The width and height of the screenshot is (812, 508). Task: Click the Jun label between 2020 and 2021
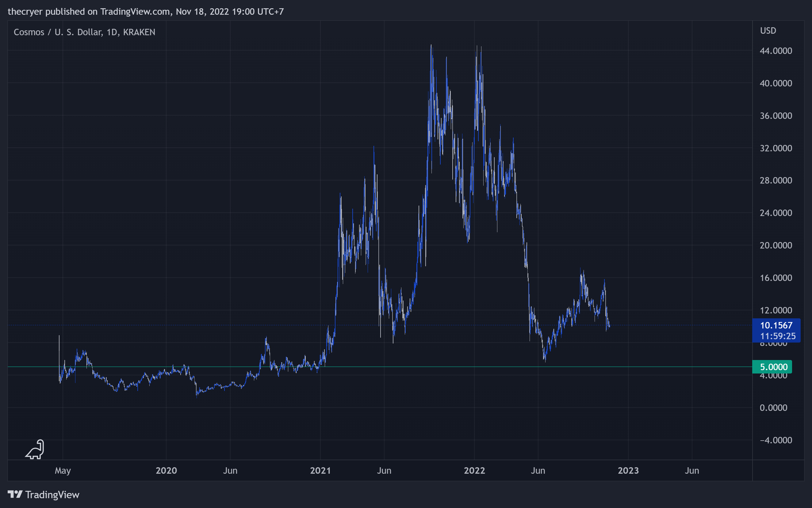tap(230, 470)
